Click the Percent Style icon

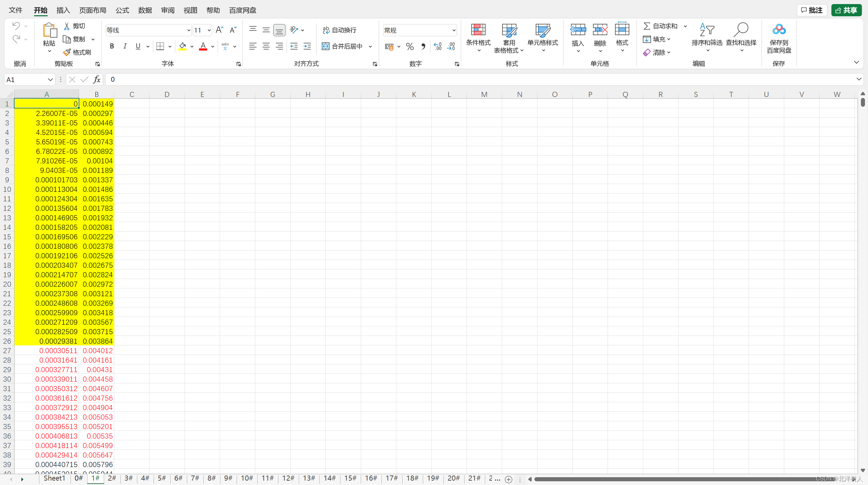click(410, 46)
